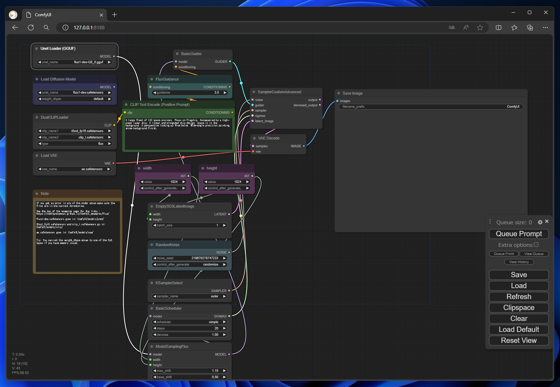560x387 pixels.
Task: Click the filename_prefix field in Save Image
Action: 431,107
